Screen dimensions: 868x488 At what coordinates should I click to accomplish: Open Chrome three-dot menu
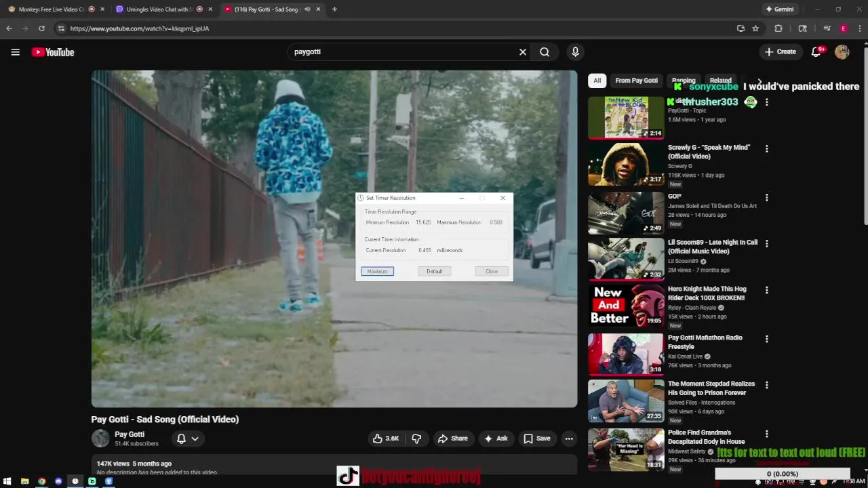pyautogui.click(x=860, y=28)
